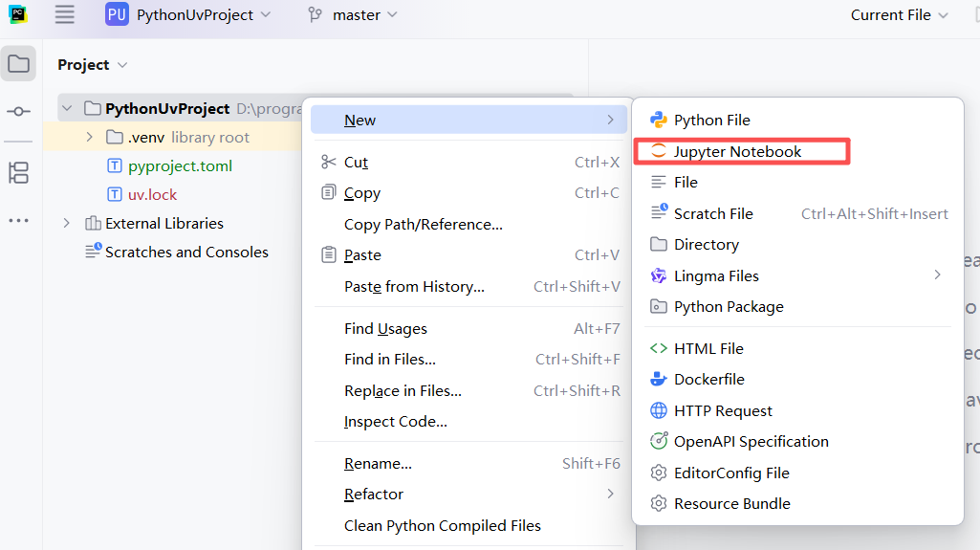This screenshot has height=550, width=980.
Task: Open the New submenu
Action: [468, 120]
